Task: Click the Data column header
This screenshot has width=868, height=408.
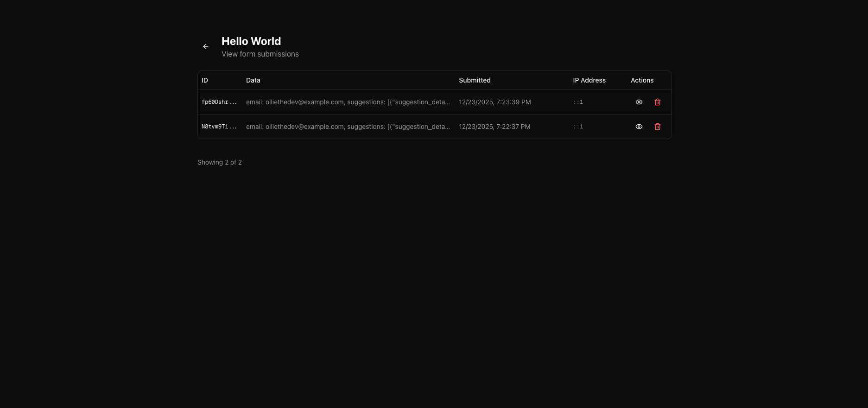Action: coord(253,80)
